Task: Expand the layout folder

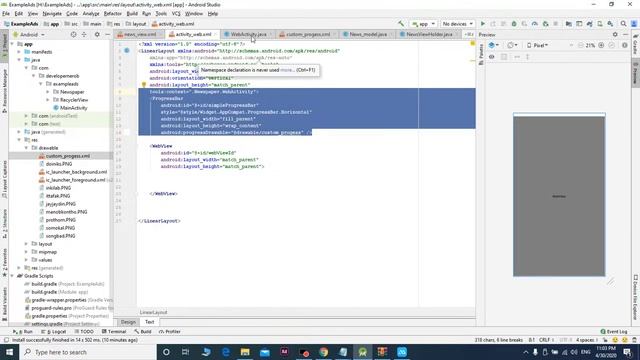Action: [27, 244]
